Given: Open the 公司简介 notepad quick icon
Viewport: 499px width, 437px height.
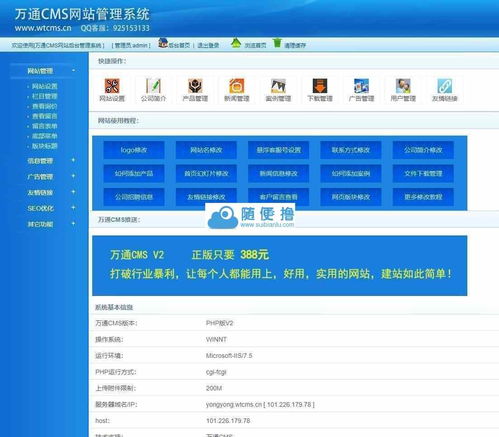Looking at the screenshot, I should (x=153, y=86).
